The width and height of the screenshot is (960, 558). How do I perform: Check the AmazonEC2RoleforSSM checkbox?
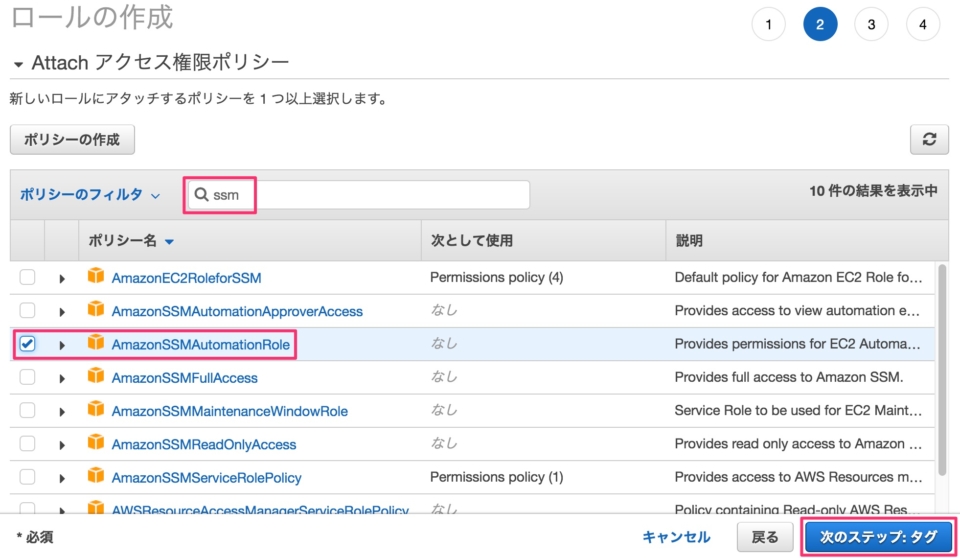[x=27, y=277]
